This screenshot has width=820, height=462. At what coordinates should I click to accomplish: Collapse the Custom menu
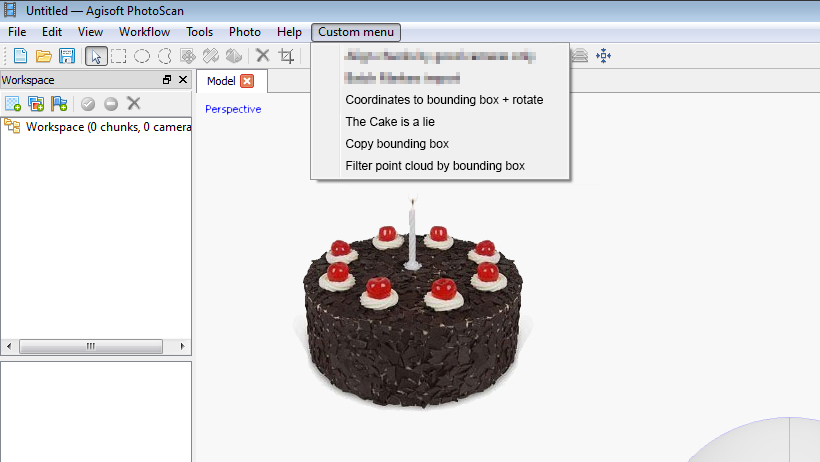tap(356, 32)
